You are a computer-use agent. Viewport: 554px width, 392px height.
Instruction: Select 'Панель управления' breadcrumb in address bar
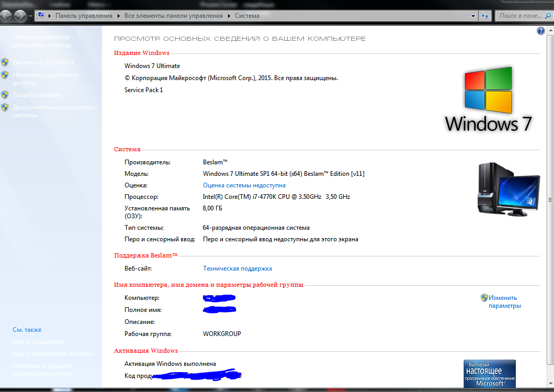(84, 16)
